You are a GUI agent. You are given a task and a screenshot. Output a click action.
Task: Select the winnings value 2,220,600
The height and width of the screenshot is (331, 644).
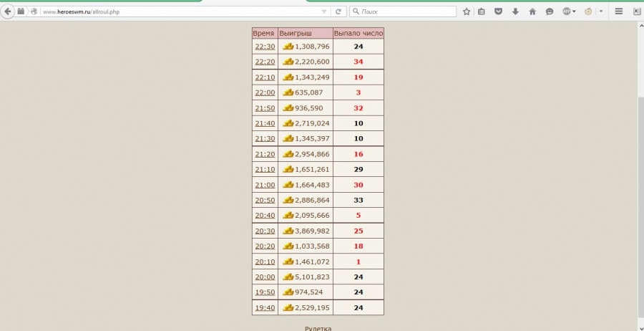312,62
